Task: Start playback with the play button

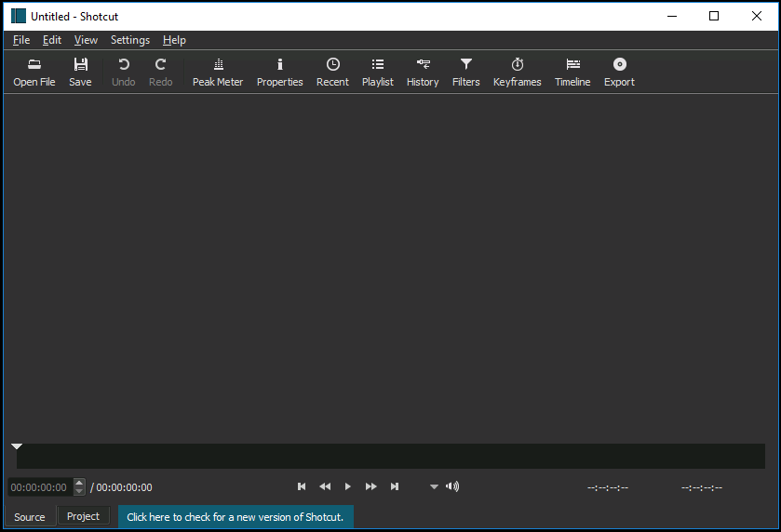Action: click(347, 486)
